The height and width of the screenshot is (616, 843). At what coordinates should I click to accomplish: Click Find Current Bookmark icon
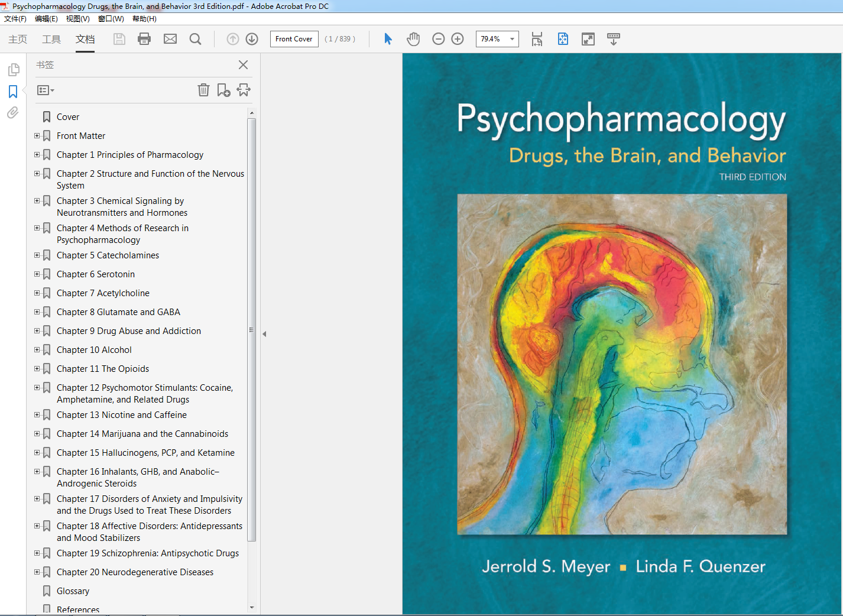pyautogui.click(x=244, y=90)
